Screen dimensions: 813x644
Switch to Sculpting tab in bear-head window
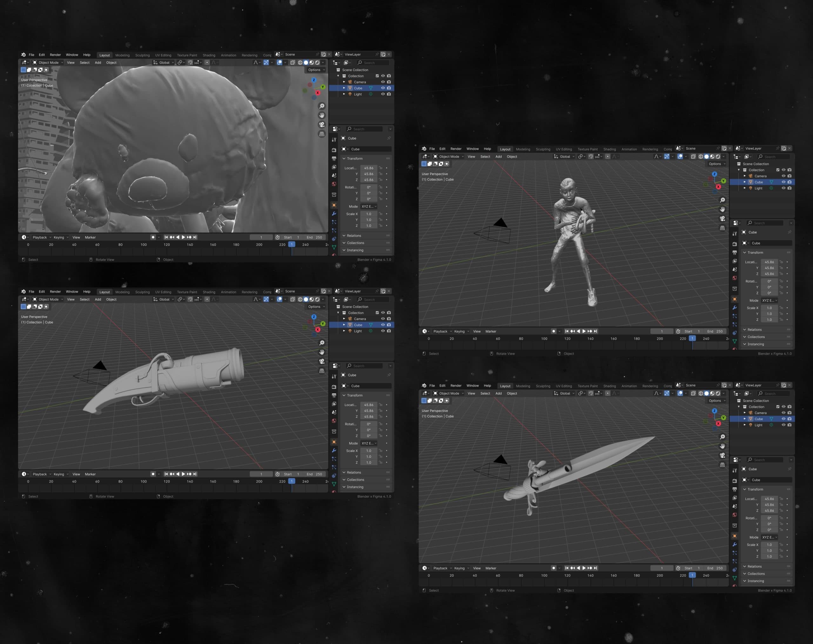[x=142, y=55]
